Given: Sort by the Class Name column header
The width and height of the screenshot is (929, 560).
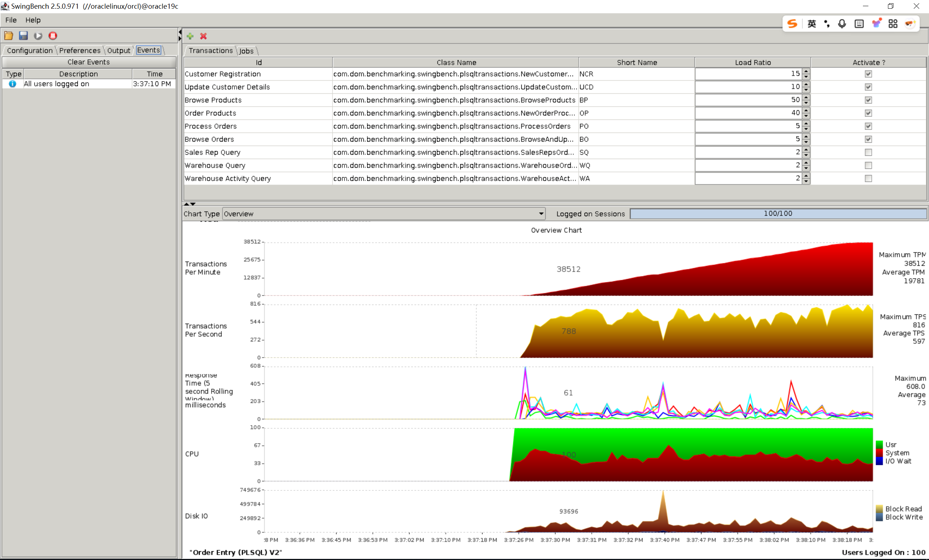Looking at the screenshot, I should coord(456,62).
